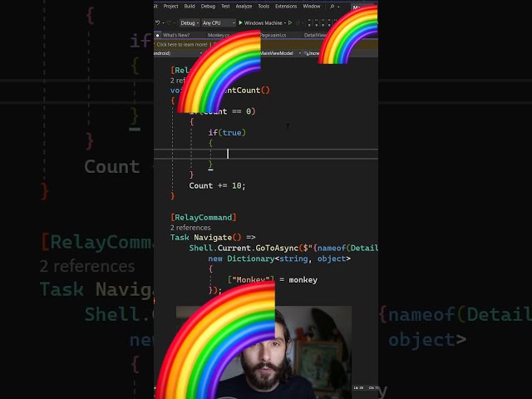This screenshot has width=532, height=399.
Task: Place cursor on the empty current line
Action: pyautogui.click(x=266, y=154)
